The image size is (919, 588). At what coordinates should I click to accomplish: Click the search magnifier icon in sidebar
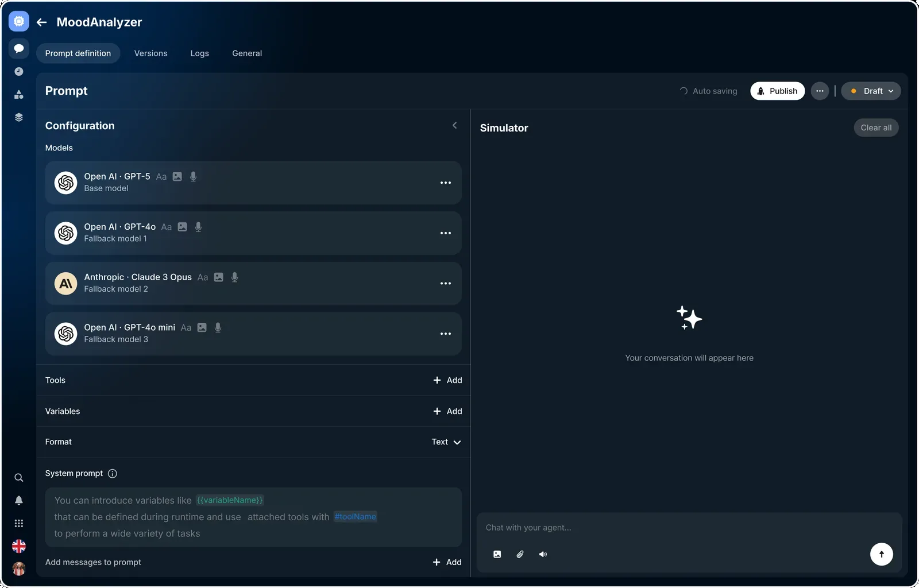pos(19,478)
